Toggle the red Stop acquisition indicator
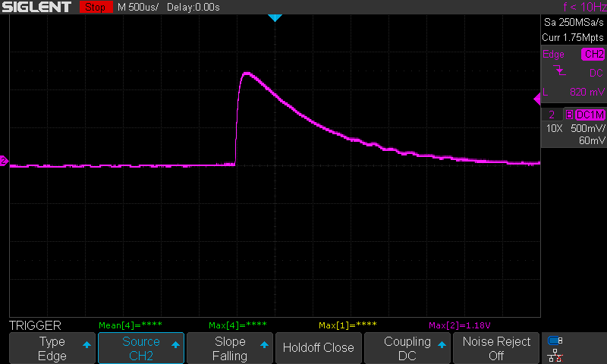 pyautogui.click(x=95, y=7)
